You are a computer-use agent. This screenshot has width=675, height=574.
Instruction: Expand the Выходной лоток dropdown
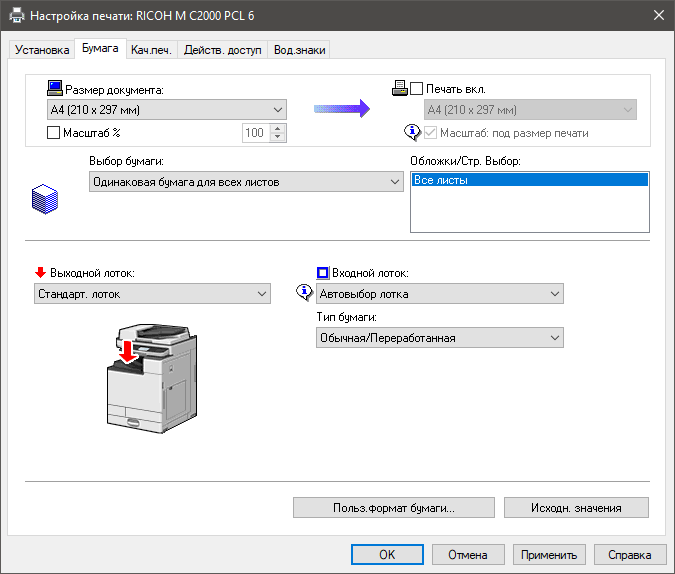152,293
